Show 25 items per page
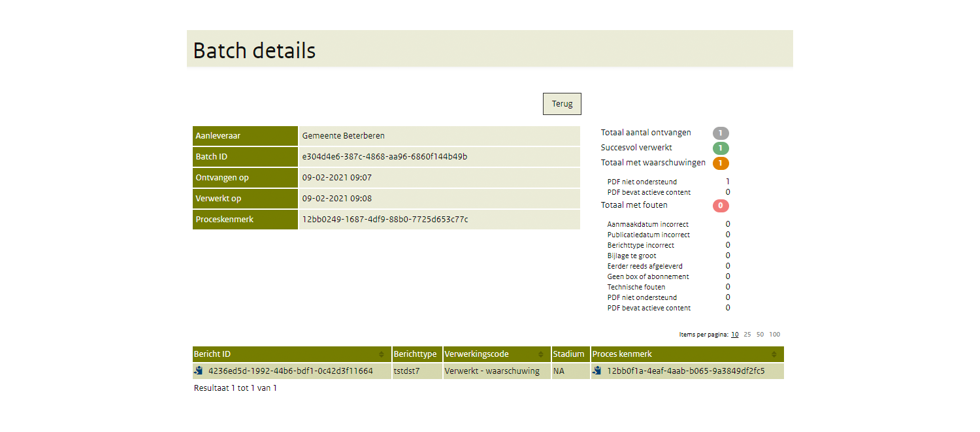The height and width of the screenshot is (432, 980). tap(747, 335)
